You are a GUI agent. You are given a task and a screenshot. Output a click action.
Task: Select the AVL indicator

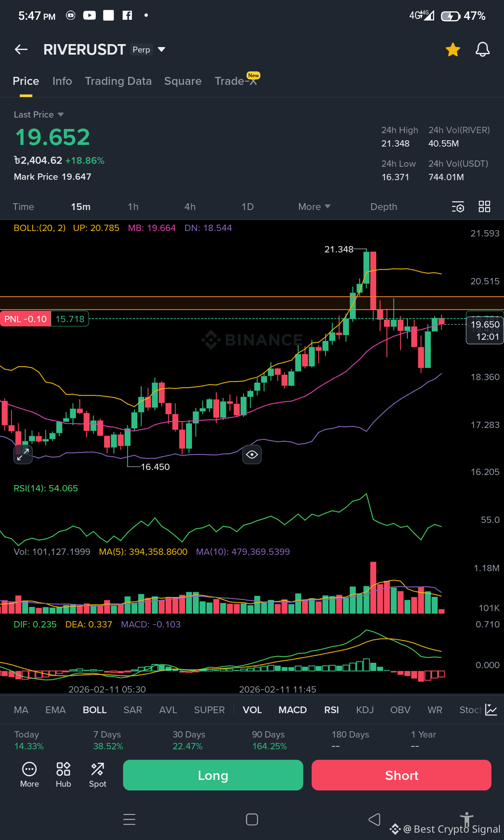pyautogui.click(x=168, y=710)
